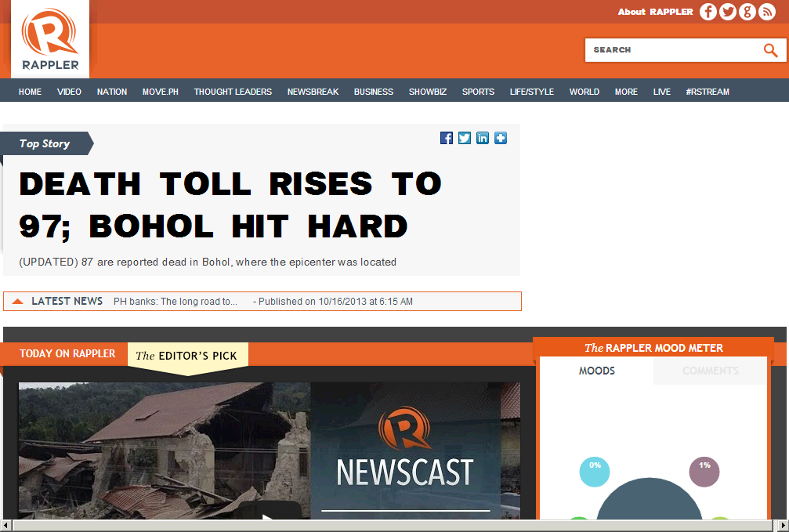Click the Google+ icon top right
Screen dimensions: 789x532
(x=747, y=12)
